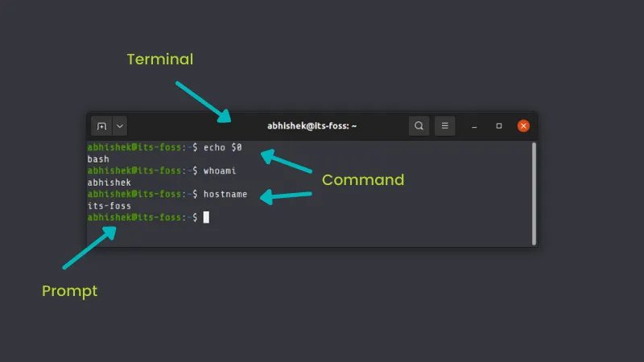
Task: Click the white cursor block at the prompt
Action: [x=206, y=217]
